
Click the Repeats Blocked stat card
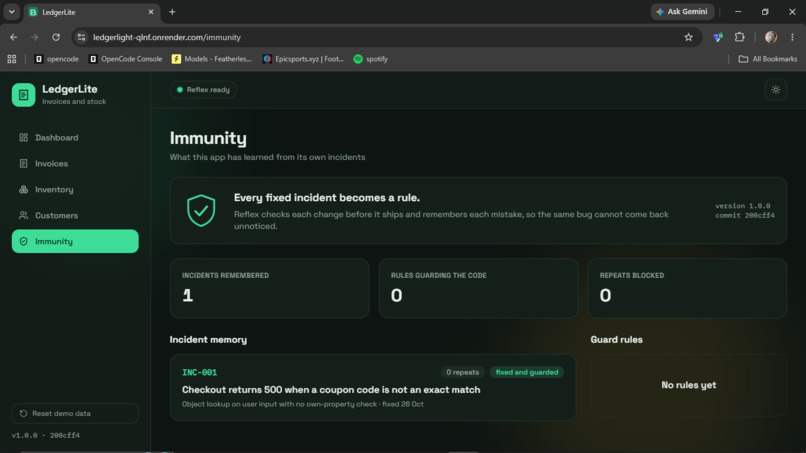coord(687,288)
